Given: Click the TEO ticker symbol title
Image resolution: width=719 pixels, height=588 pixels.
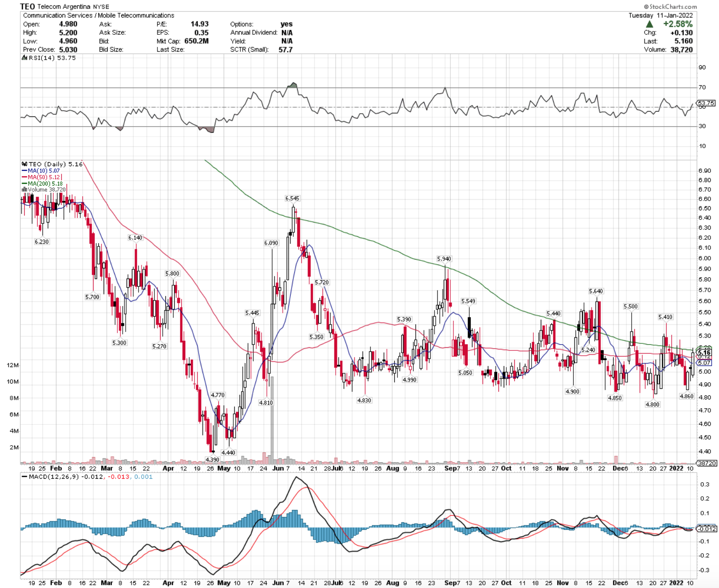Looking at the screenshot, I should click(27, 7).
